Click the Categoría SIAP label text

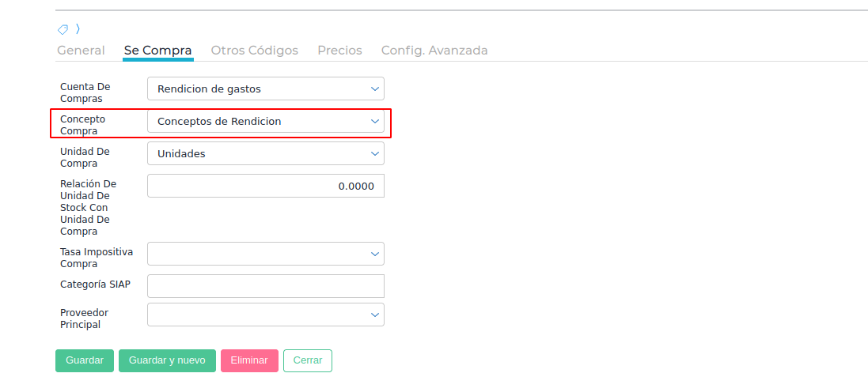[95, 285]
